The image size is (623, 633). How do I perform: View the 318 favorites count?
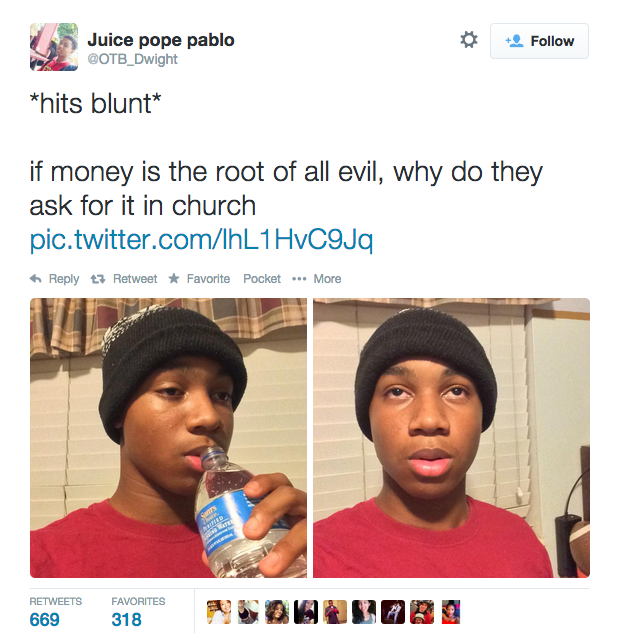pyautogui.click(x=126, y=619)
